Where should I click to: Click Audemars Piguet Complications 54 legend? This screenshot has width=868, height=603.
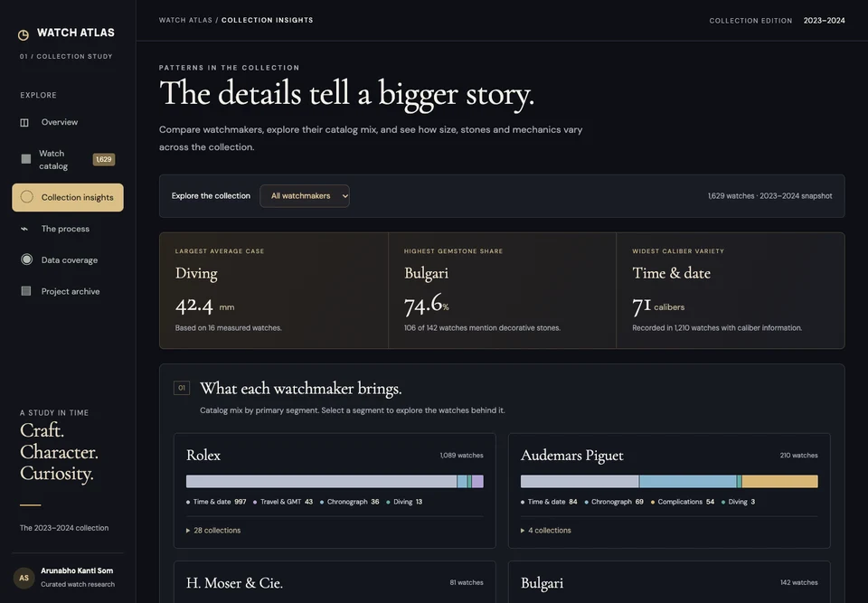point(682,502)
